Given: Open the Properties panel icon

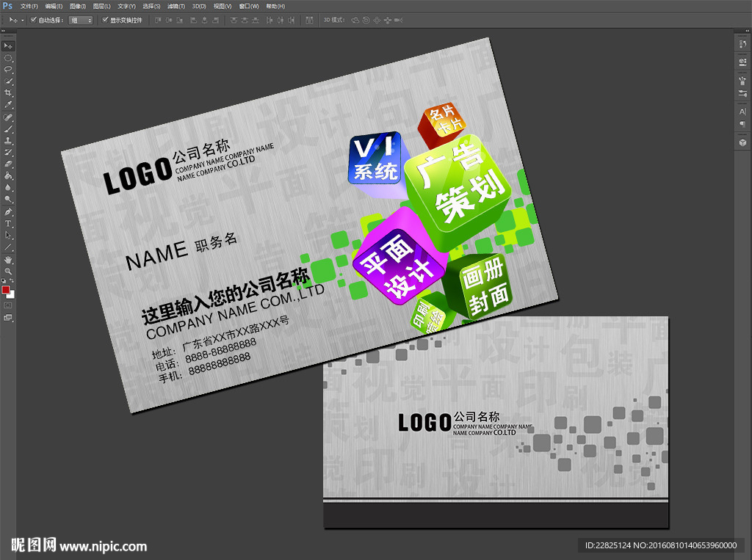Looking at the screenshot, I should click(x=742, y=62).
